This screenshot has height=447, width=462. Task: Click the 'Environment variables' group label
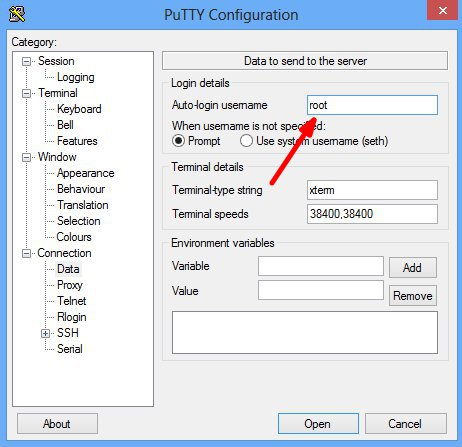tap(223, 243)
